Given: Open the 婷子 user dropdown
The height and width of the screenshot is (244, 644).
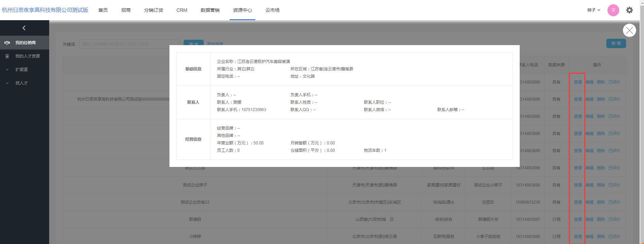Looking at the screenshot, I should pyautogui.click(x=593, y=10).
